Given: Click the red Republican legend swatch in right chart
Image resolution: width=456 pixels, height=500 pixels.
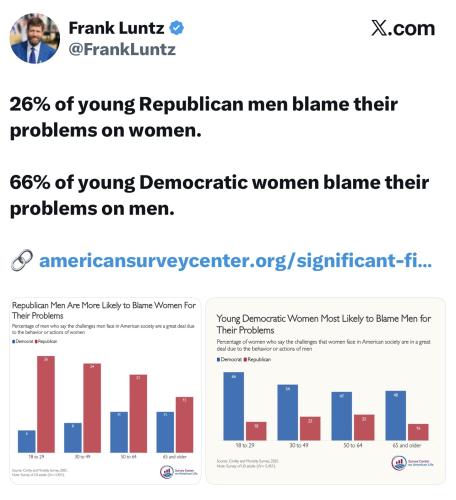Looking at the screenshot, I should (245, 359).
